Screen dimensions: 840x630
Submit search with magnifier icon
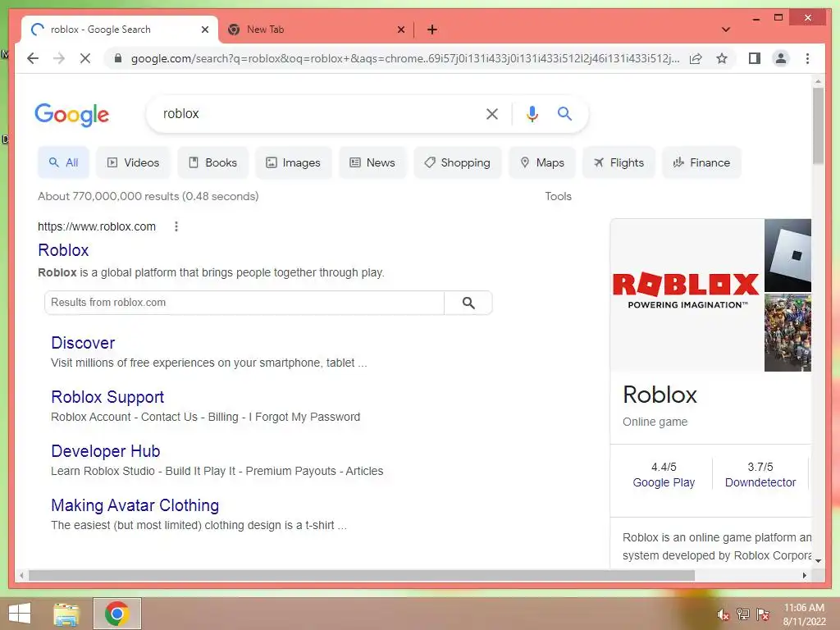click(564, 113)
